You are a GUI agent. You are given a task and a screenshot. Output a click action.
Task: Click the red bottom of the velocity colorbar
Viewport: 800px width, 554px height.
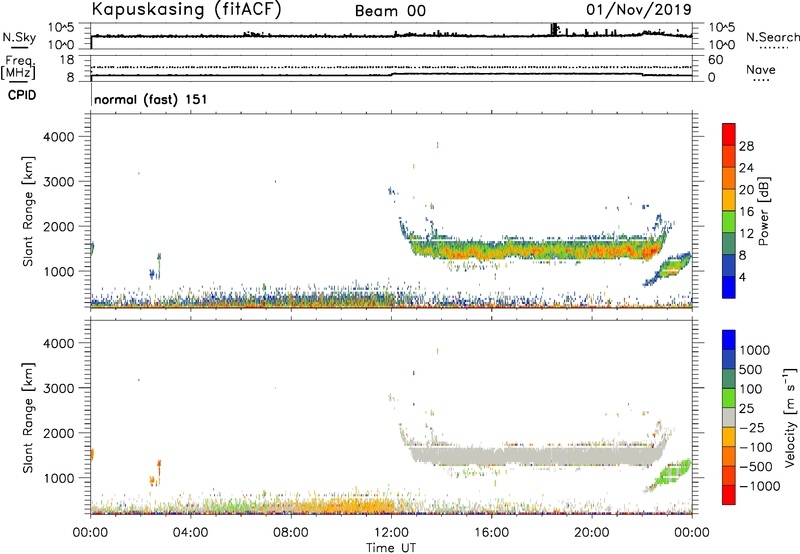(729, 495)
